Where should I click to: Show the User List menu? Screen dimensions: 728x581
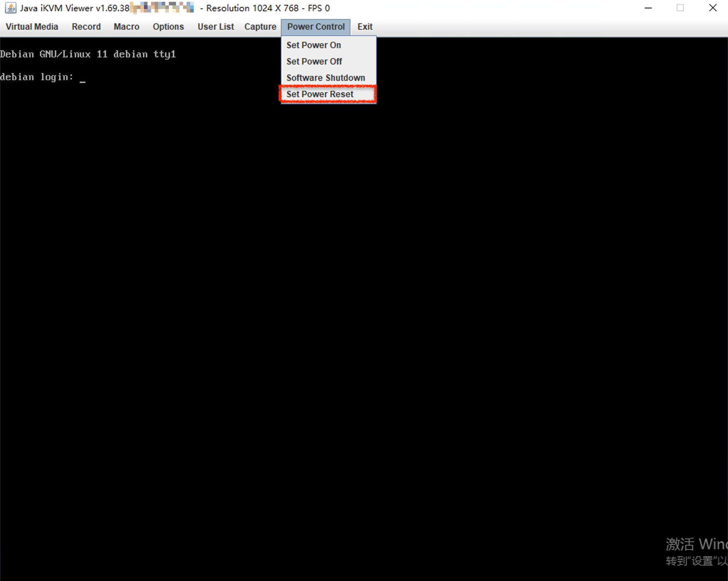coord(215,27)
